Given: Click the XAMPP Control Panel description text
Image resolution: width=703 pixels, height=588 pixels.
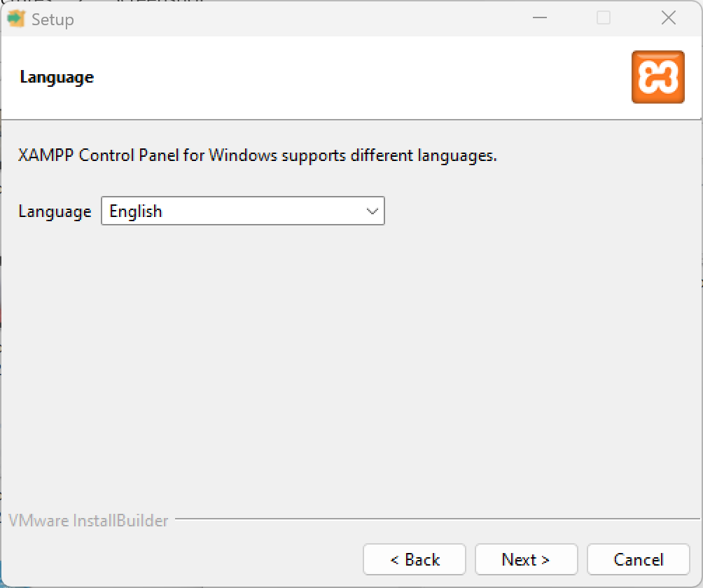Looking at the screenshot, I should 257,155.
